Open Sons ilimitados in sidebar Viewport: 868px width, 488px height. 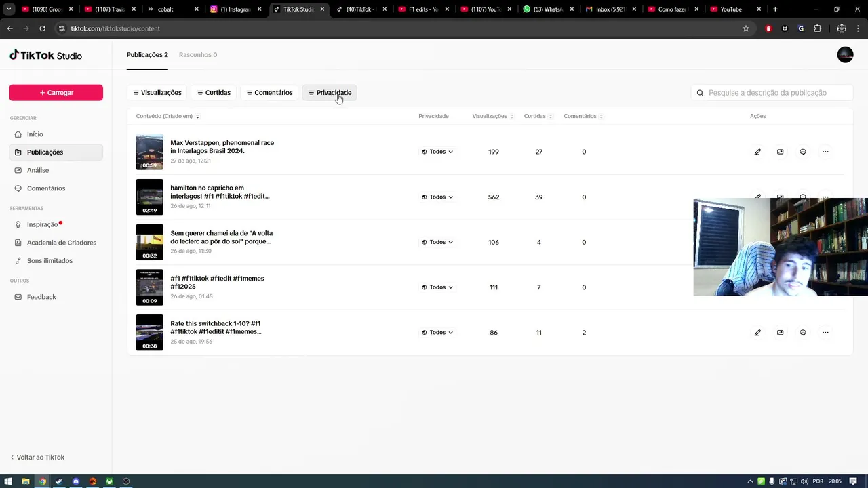tap(56, 261)
